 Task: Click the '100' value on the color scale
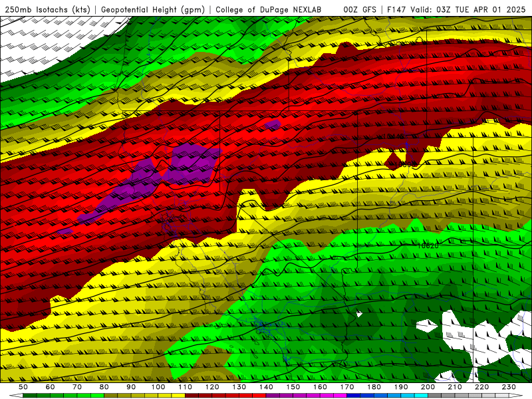[158, 387]
